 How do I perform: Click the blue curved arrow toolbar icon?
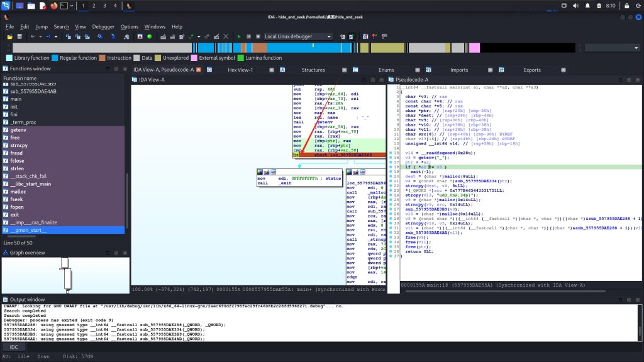coord(113,36)
